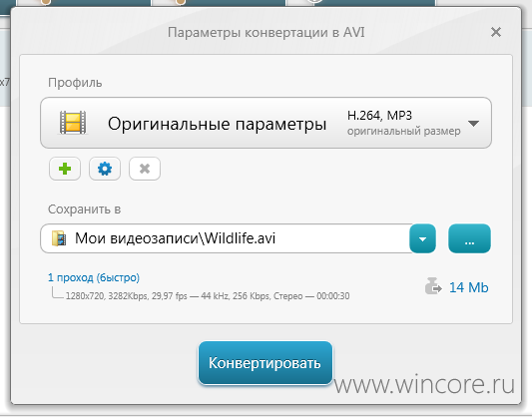Delete the profile with the gray cross button
This screenshot has height=417, width=532.
point(145,169)
